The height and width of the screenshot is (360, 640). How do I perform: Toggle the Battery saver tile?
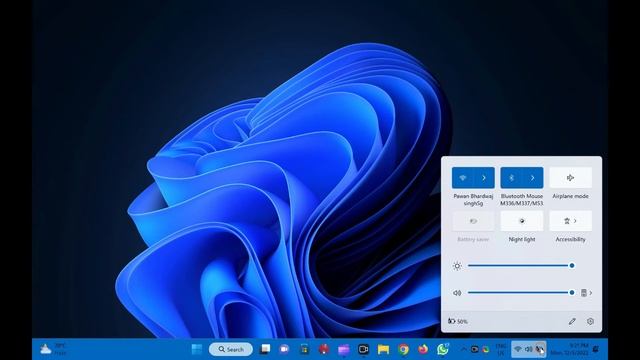[x=473, y=221]
